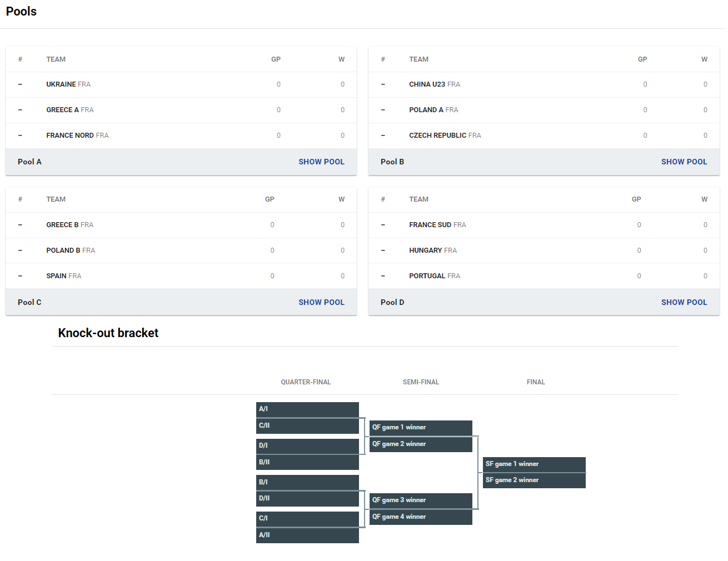Select QF game 4 winner slot
The image size is (728, 561).
pos(421,517)
